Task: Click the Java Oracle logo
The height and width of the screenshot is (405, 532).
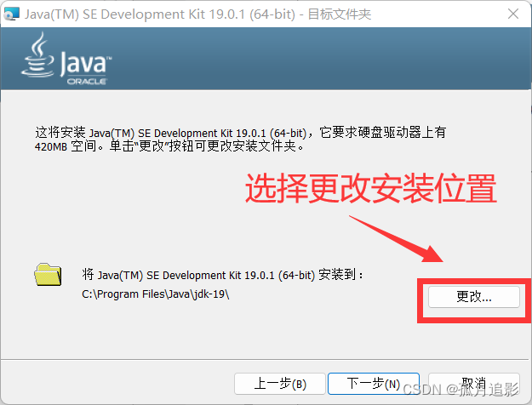Action: [x=66, y=59]
